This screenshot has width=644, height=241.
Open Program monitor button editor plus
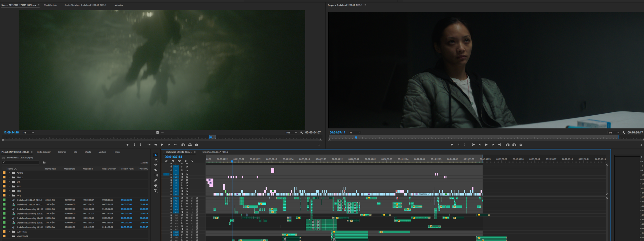tap(641, 145)
